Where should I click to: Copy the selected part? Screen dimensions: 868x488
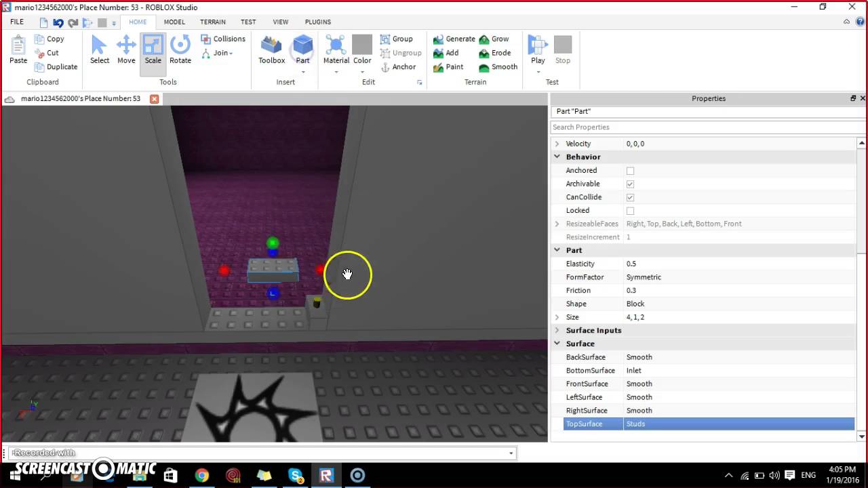[49, 39]
